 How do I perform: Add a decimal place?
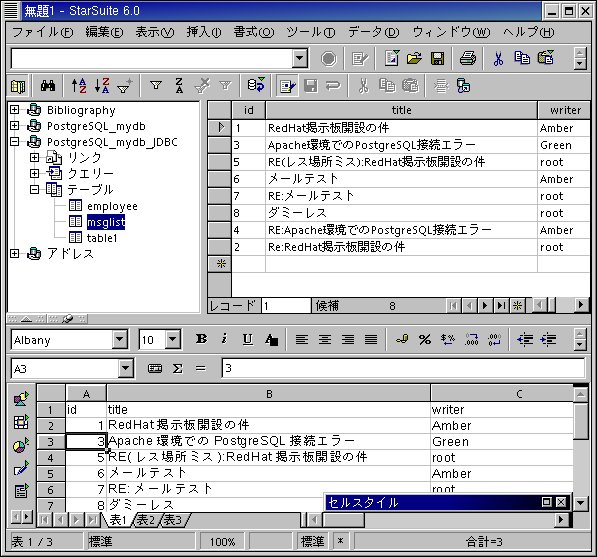pos(472,339)
